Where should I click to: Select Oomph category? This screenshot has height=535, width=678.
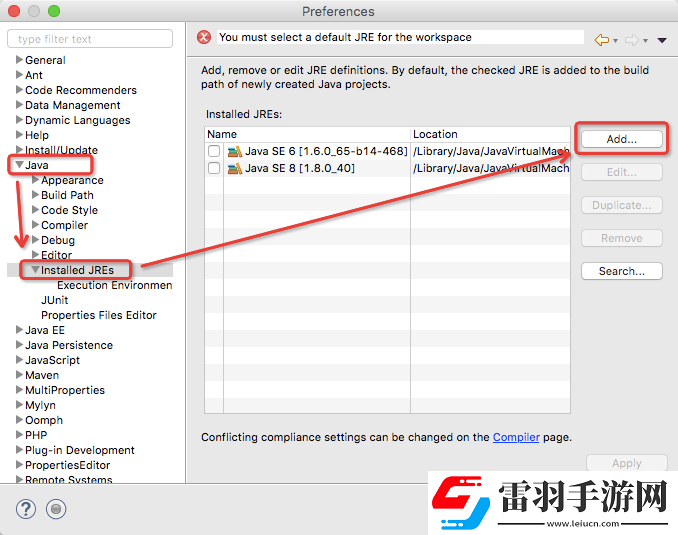(x=44, y=420)
